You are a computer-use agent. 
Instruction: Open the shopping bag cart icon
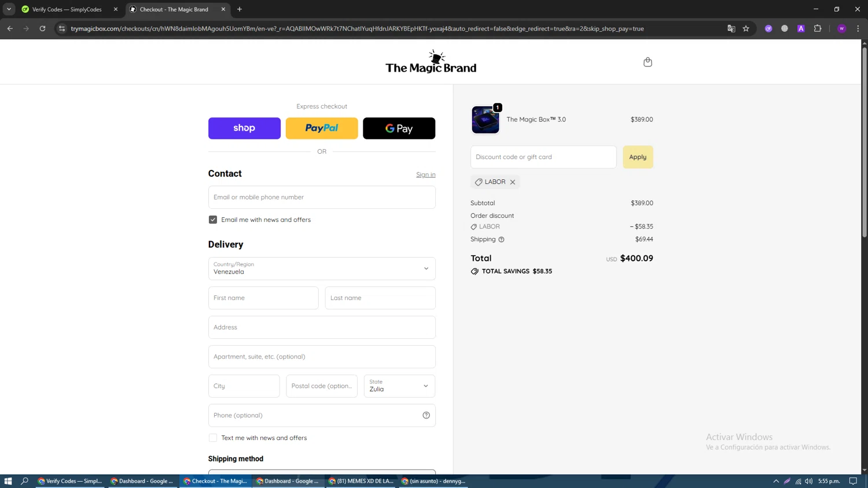click(x=648, y=62)
